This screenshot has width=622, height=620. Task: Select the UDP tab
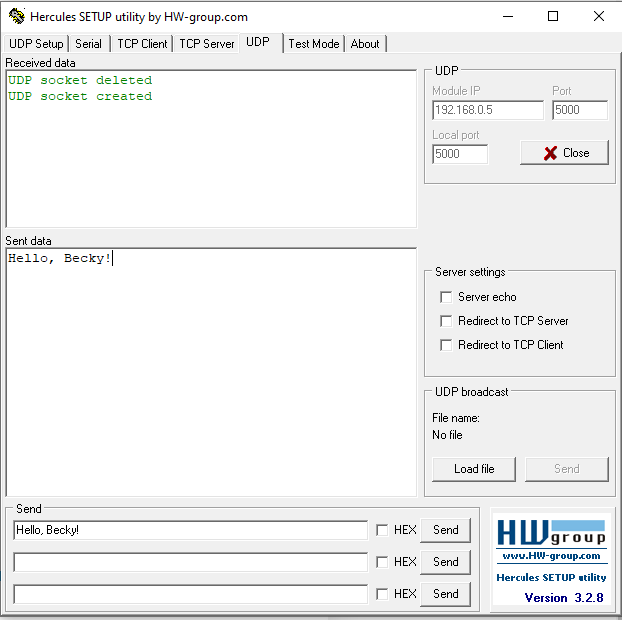[260, 42]
